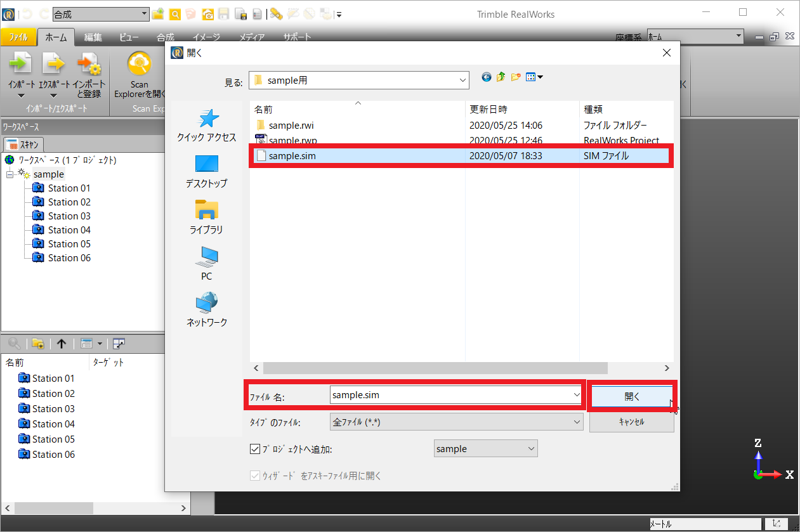Viewport: 800px width, 532px height.
Task: Select Network in the dialog places bar
Action: pos(207,310)
